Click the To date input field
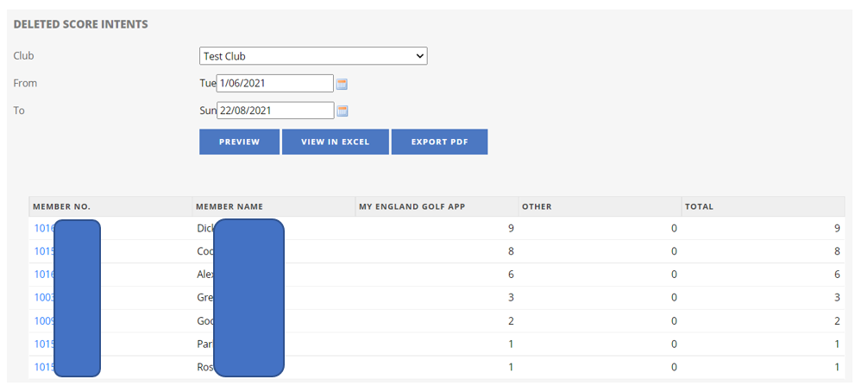This screenshot has height=392, width=868. pos(274,111)
